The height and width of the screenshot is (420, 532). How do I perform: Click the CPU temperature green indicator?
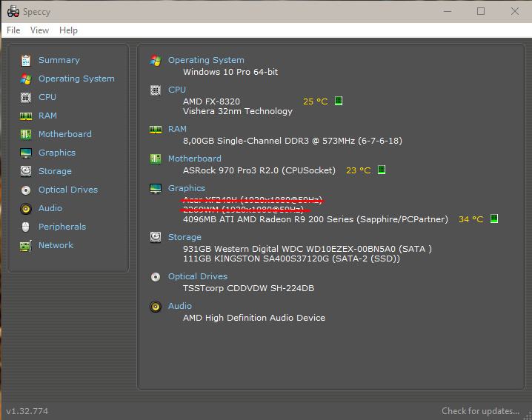pos(339,101)
